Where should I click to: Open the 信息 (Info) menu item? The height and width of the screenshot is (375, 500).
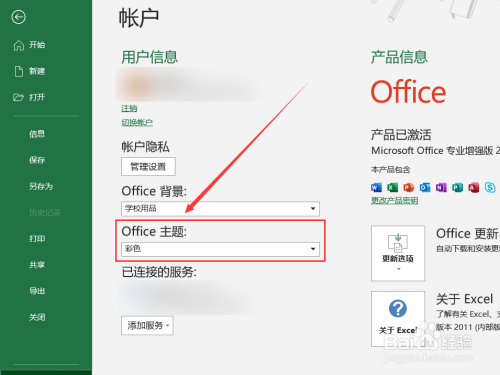coord(37,134)
